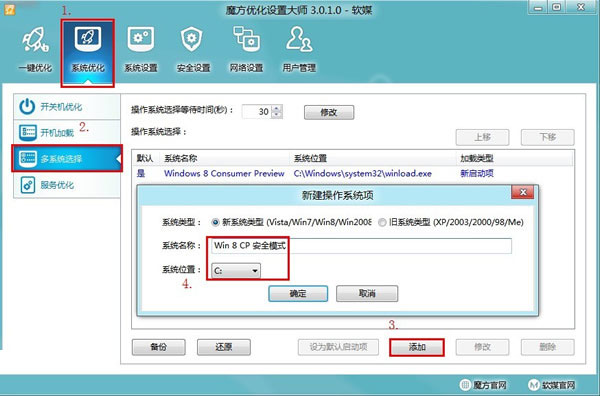The width and height of the screenshot is (600, 396).
Task: Click the 还原 button
Action: tap(224, 347)
